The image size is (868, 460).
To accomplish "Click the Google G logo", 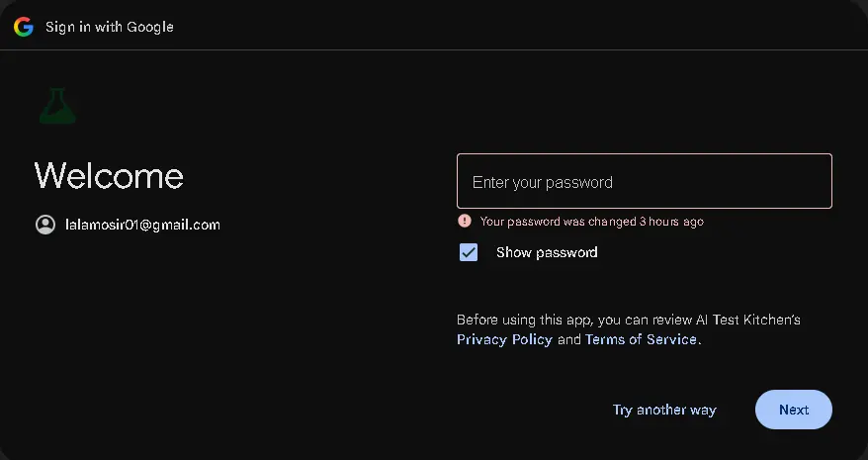I will (x=24, y=27).
